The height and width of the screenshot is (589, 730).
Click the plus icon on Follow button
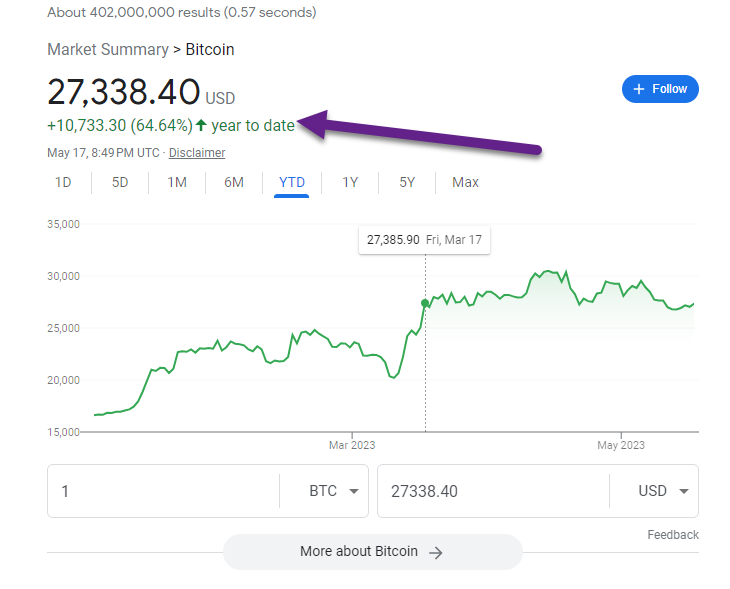pyautogui.click(x=639, y=89)
